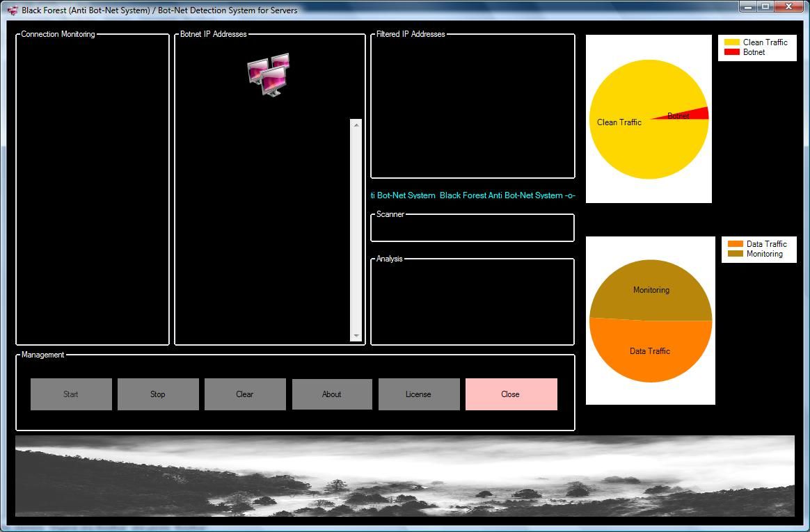The width and height of the screenshot is (810, 532).
Task: Click inside the Scanner field
Action: coord(472,229)
